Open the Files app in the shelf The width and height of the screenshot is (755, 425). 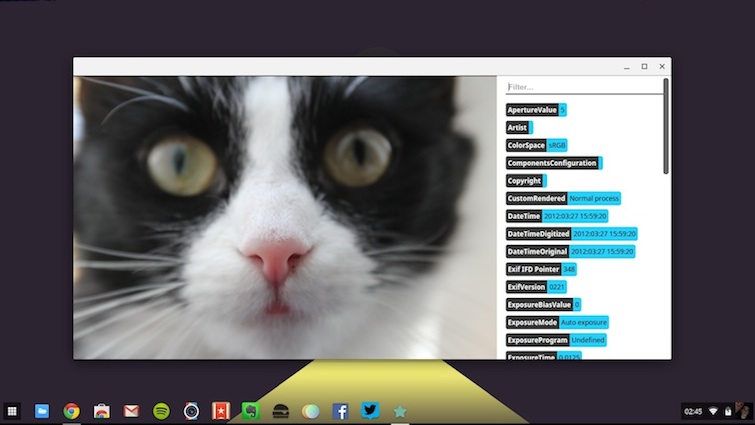(42, 411)
